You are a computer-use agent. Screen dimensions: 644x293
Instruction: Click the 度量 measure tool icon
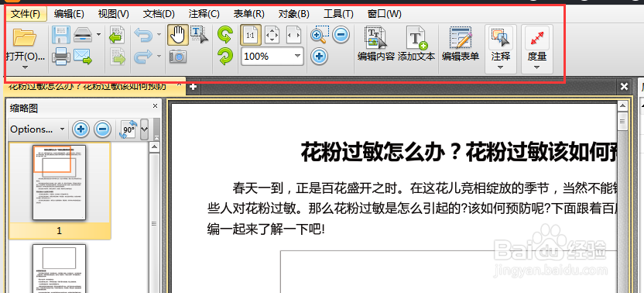click(x=537, y=38)
